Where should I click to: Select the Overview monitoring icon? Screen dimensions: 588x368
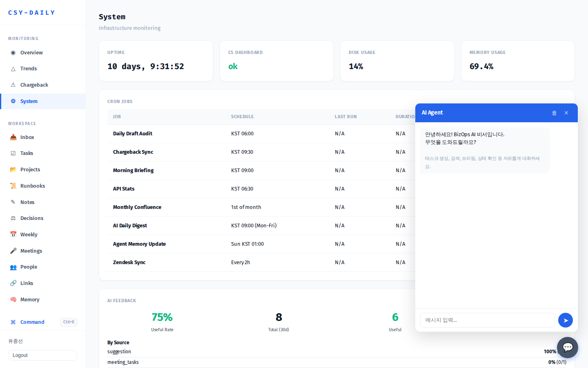13,52
